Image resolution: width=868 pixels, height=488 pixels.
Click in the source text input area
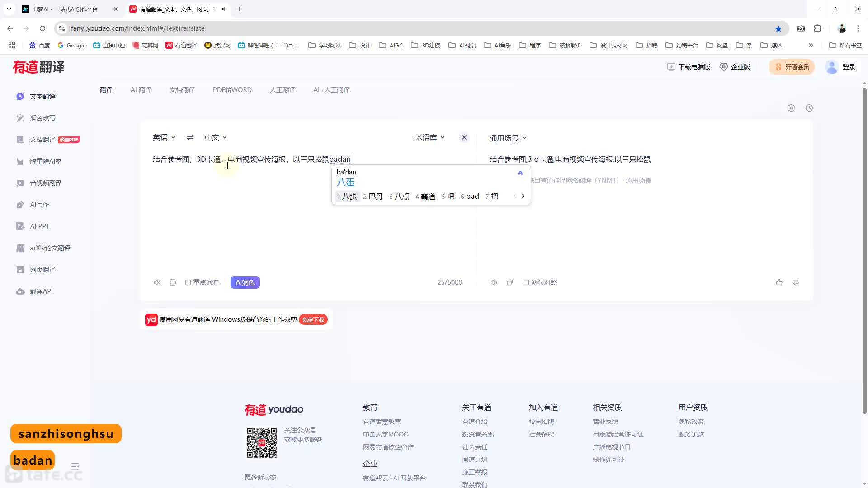pyautogui.click(x=307, y=212)
